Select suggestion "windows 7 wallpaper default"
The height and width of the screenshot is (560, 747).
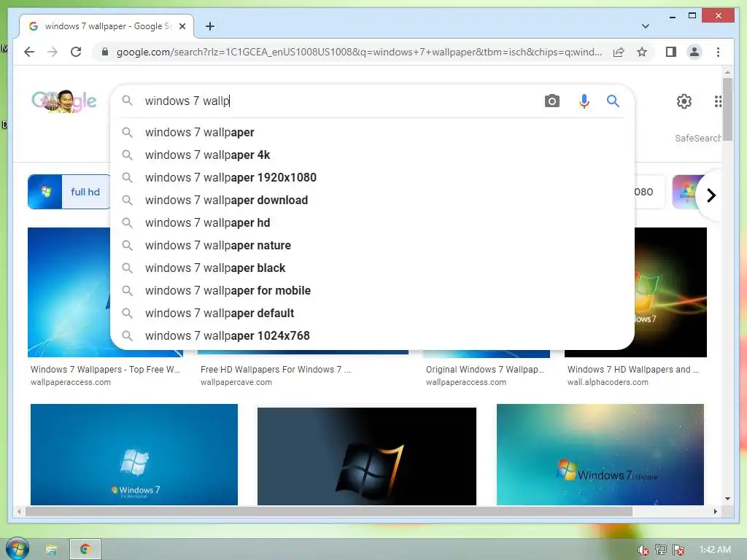pyautogui.click(x=372, y=314)
